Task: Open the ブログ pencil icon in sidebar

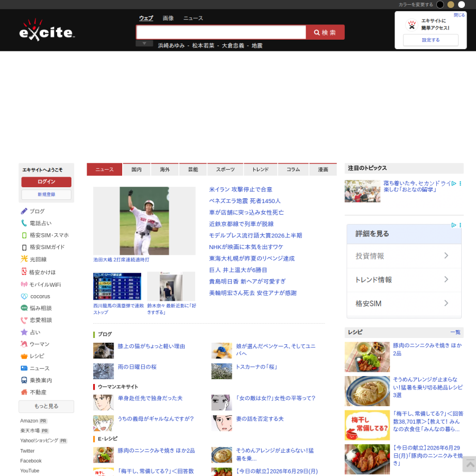Action: tap(24, 211)
